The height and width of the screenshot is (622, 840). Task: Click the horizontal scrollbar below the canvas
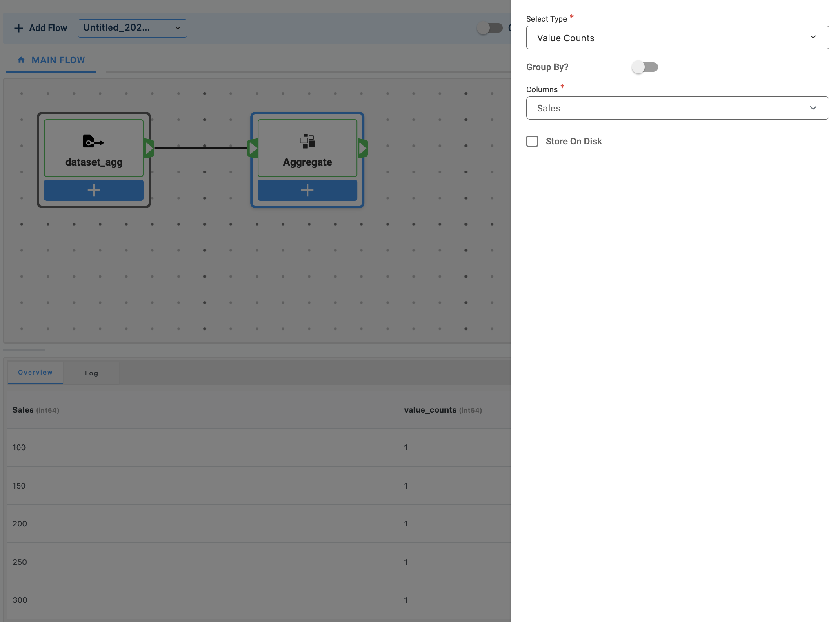pos(24,350)
